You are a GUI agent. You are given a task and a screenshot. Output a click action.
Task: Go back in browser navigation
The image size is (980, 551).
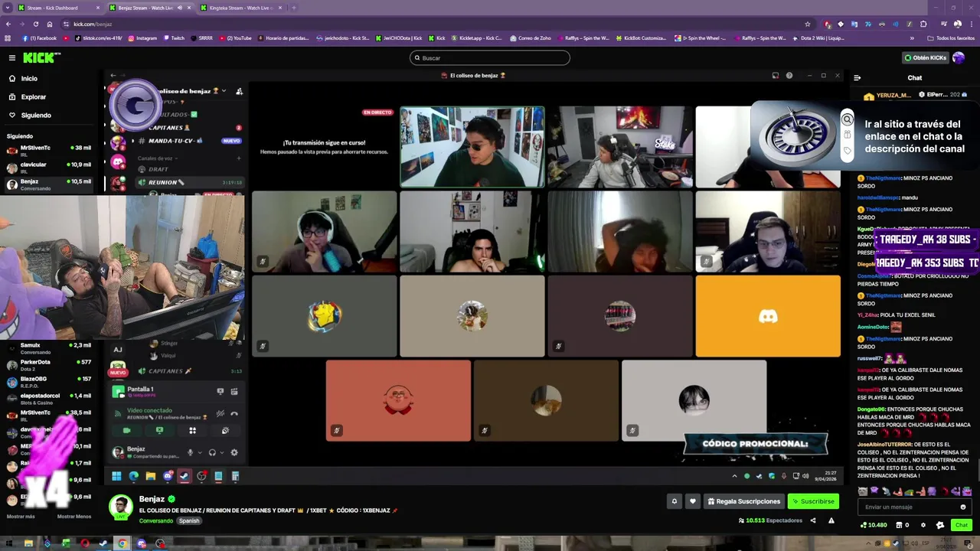click(x=8, y=24)
